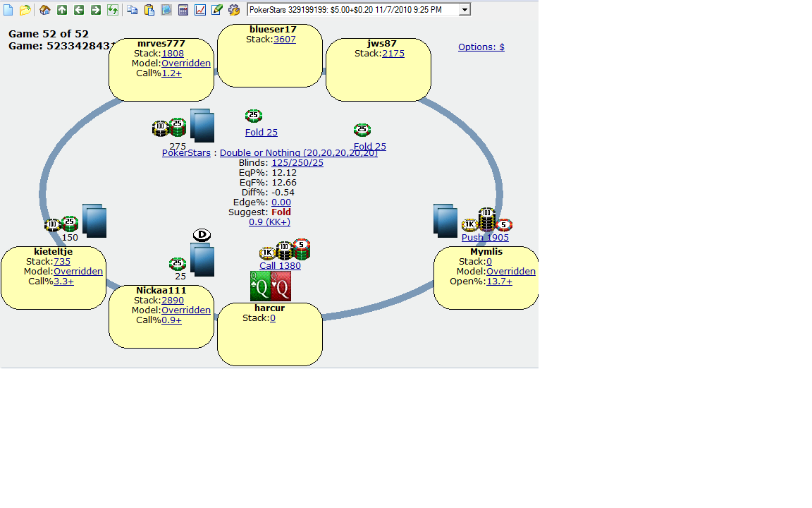
Task: Edit jws87's stack value 2175
Action: pos(393,54)
